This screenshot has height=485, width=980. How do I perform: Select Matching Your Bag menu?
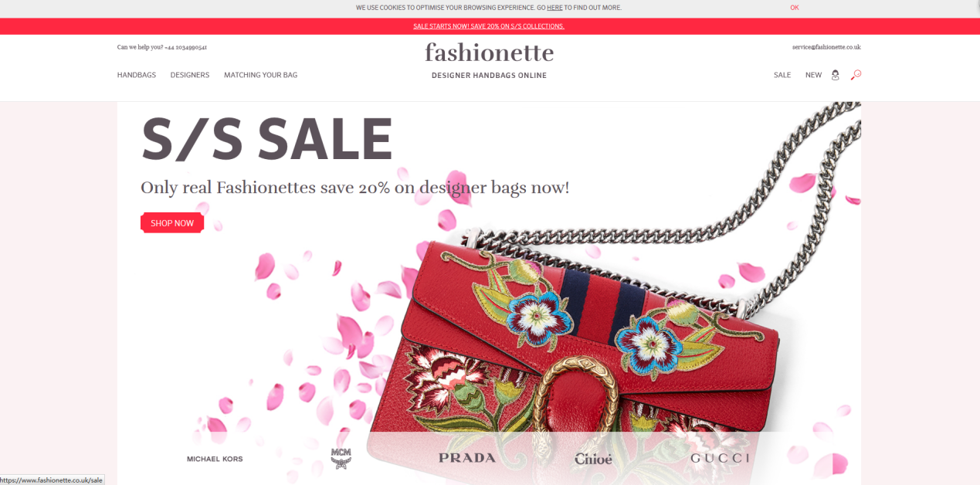(x=260, y=75)
